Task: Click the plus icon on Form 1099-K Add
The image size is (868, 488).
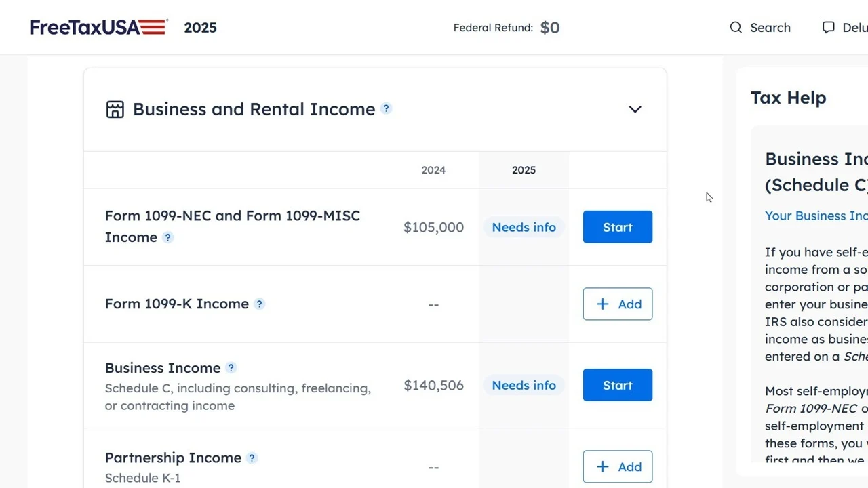Action: point(602,304)
